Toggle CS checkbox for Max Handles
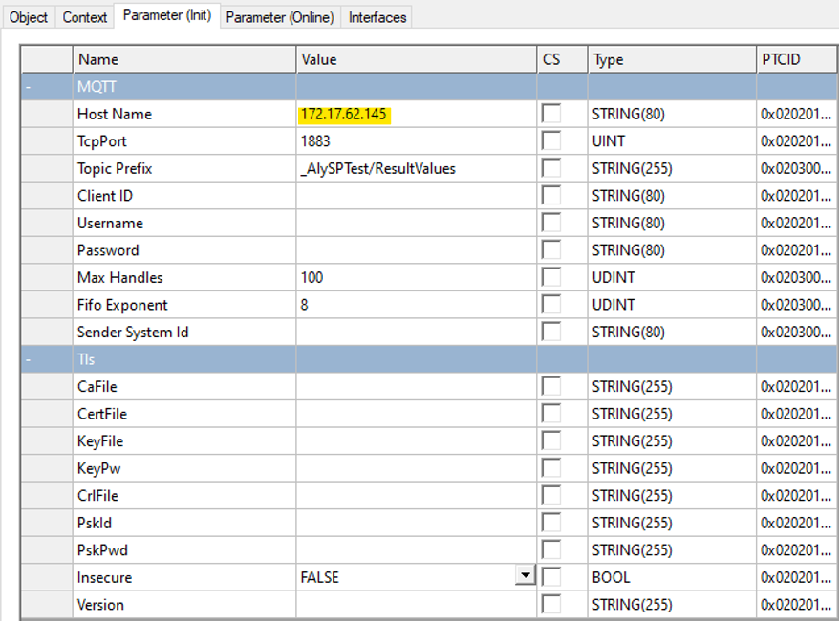The image size is (840, 623). pos(551,277)
